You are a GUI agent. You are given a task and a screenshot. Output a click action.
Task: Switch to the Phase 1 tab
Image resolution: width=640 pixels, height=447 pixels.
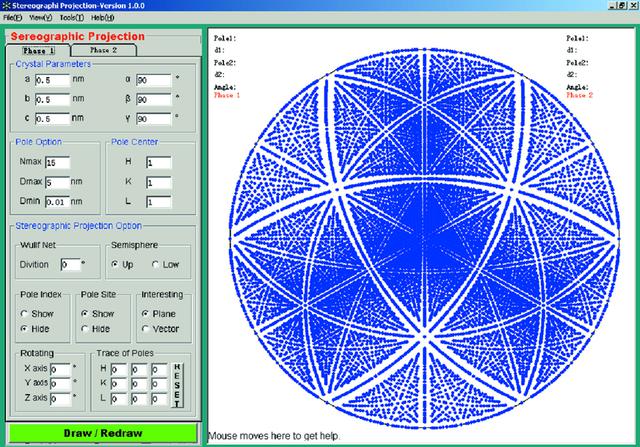pos(38,51)
